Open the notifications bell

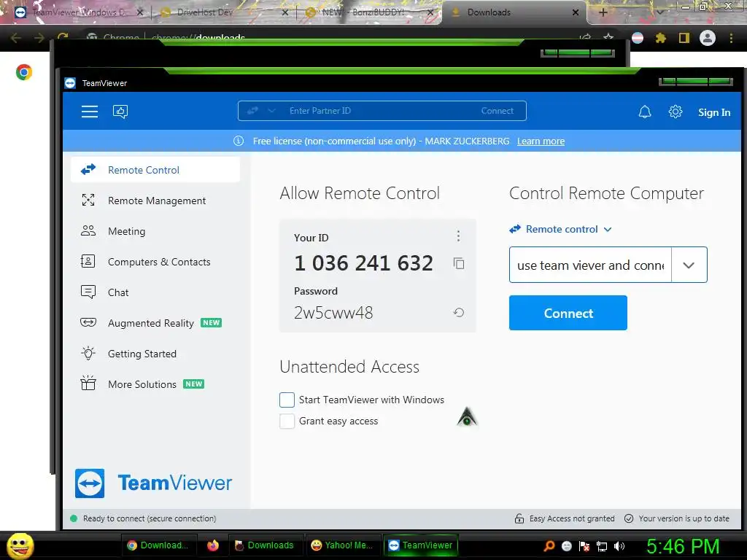click(645, 112)
